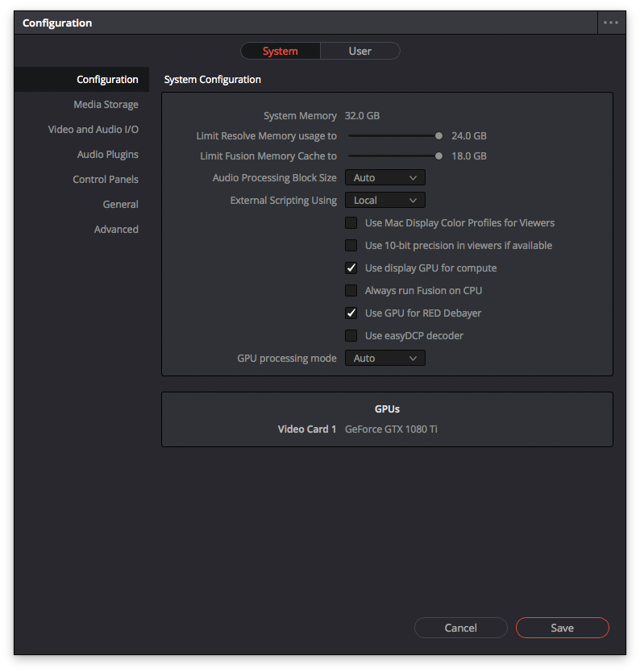Enable Use Mac Display Color Profiles for Viewers
The image size is (640, 672).
351,223
